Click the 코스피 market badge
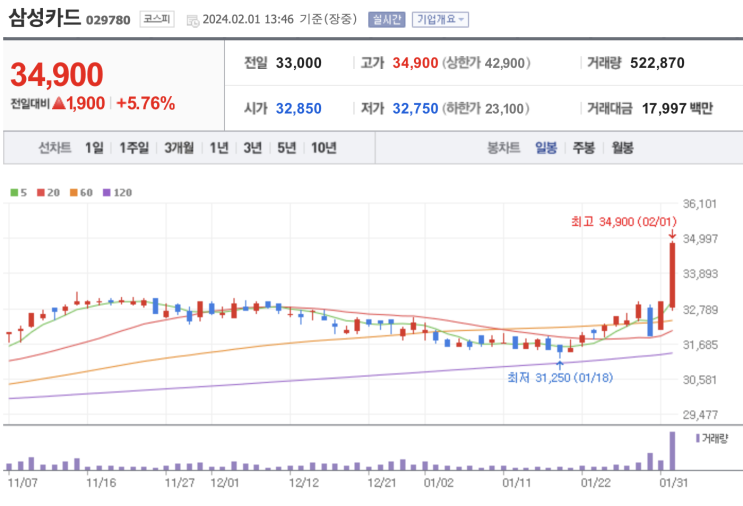743x506 pixels. (157, 19)
